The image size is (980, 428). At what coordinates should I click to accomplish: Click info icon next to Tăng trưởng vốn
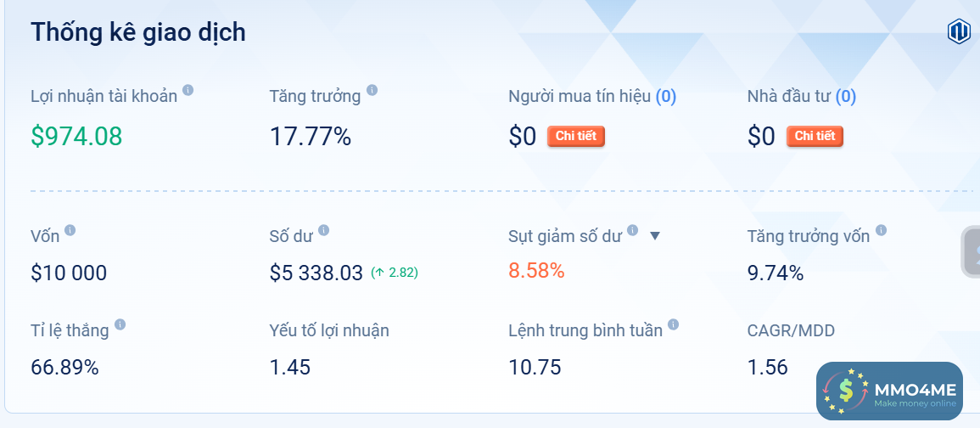881,230
